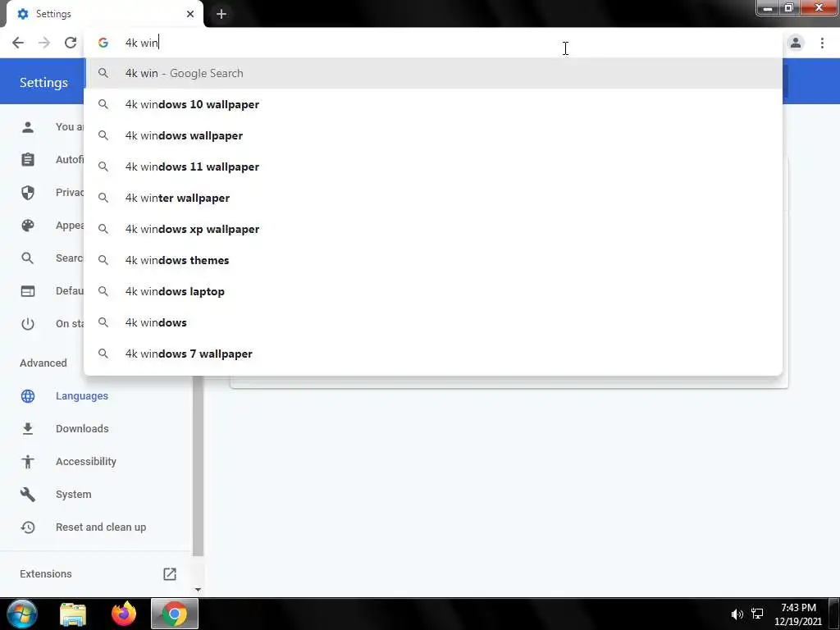
Task: Open the Chrome profile avatar icon
Action: click(796, 43)
